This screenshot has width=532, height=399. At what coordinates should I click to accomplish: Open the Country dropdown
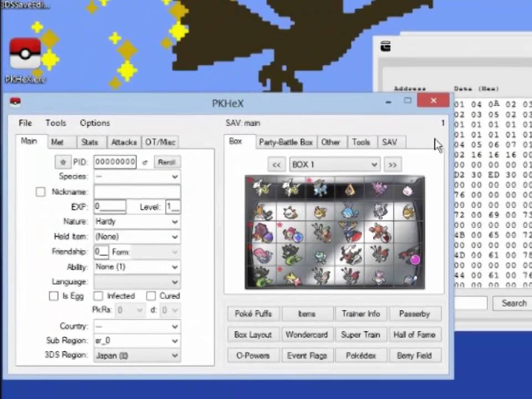pyautogui.click(x=137, y=326)
